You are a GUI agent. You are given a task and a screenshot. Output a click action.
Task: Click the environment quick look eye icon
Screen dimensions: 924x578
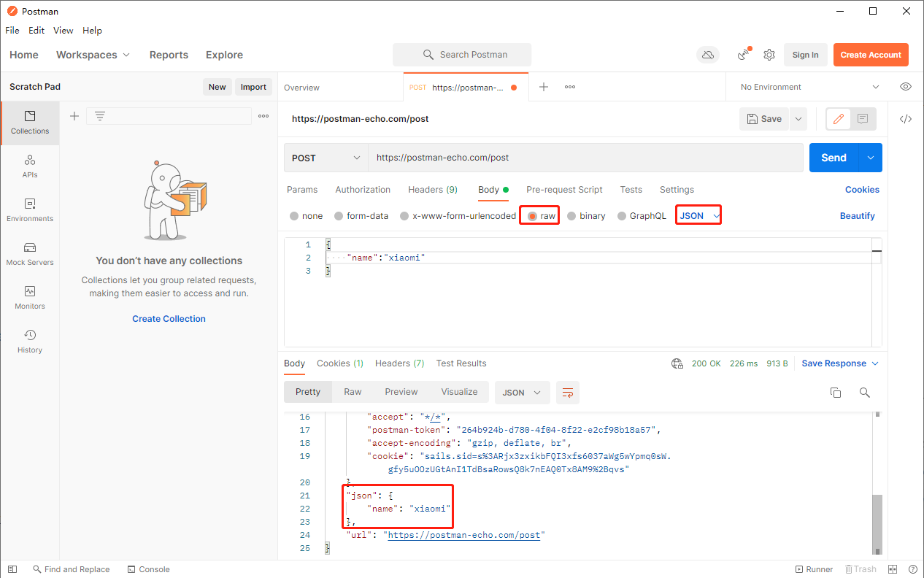pyautogui.click(x=906, y=87)
